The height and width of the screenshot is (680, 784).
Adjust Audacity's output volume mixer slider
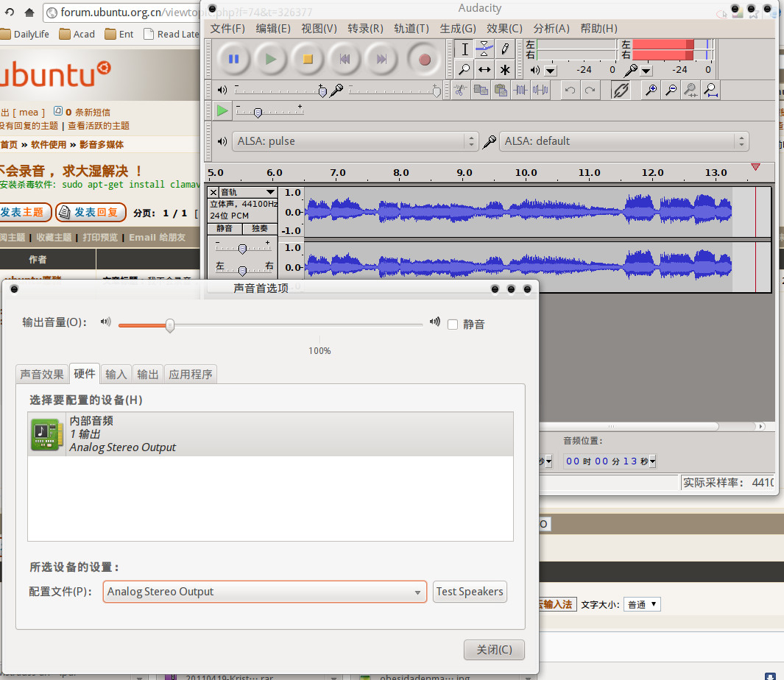[x=322, y=91]
